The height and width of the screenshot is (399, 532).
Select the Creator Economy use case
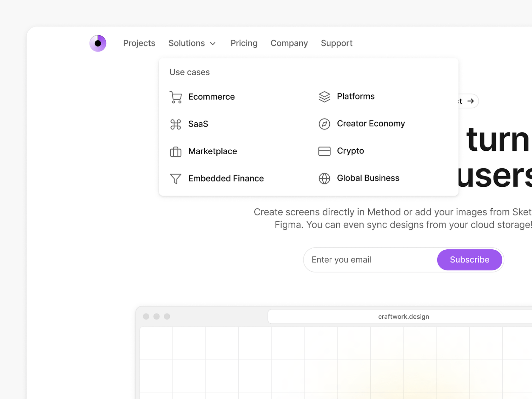pos(371,124)
